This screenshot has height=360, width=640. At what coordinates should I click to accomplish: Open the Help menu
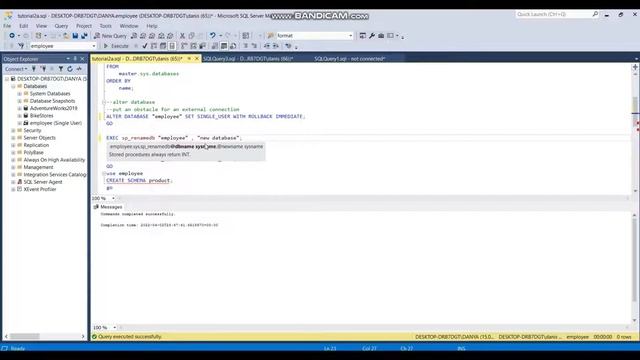pos(152,26)
